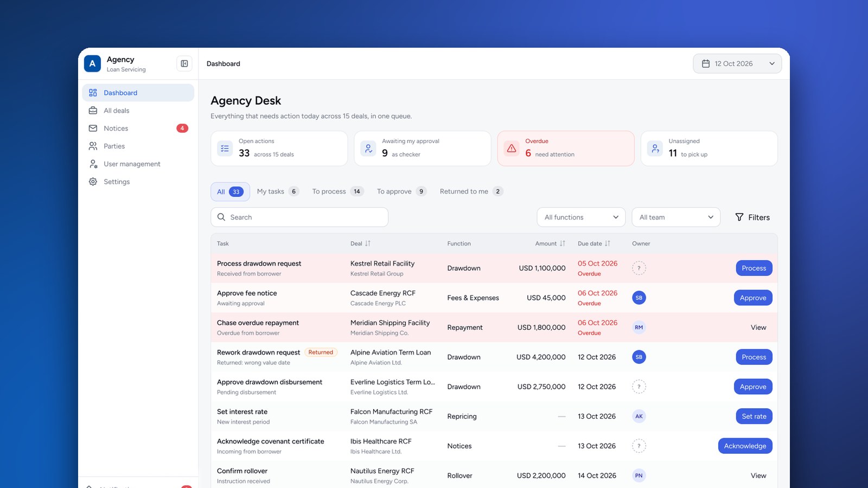Switch to the My tasks tab

tap(278, 191)
